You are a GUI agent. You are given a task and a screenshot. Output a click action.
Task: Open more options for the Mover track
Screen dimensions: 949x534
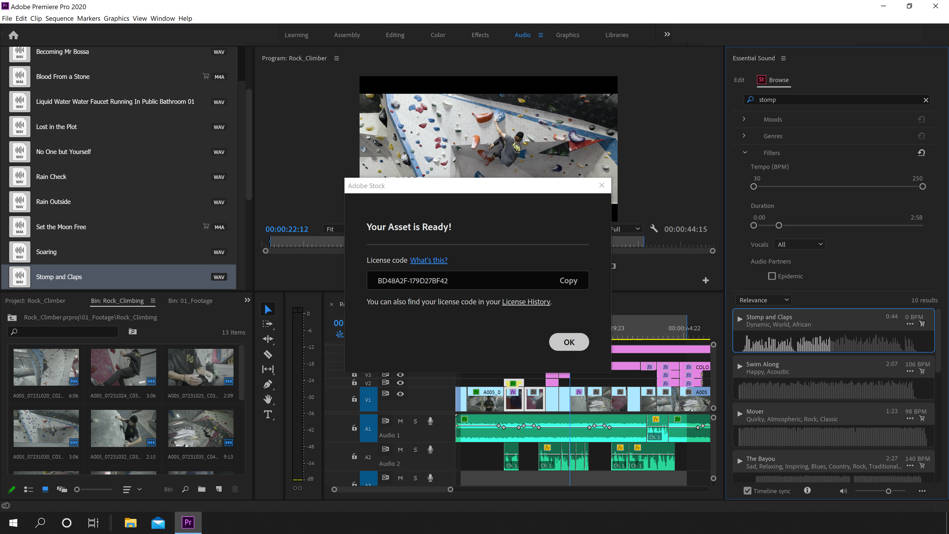coord(910,418)
